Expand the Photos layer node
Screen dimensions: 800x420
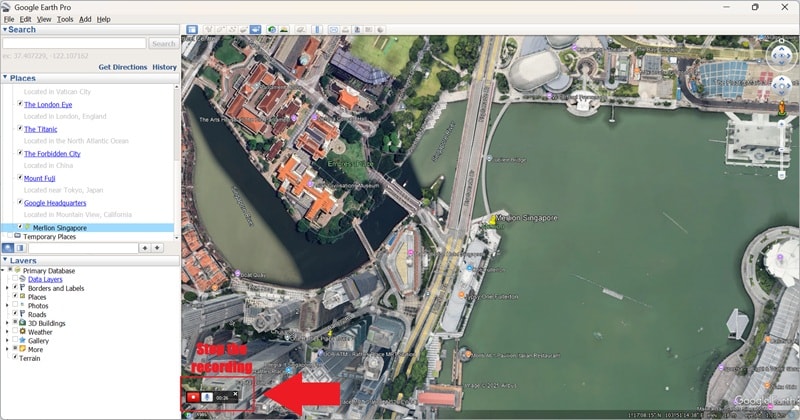7,305
